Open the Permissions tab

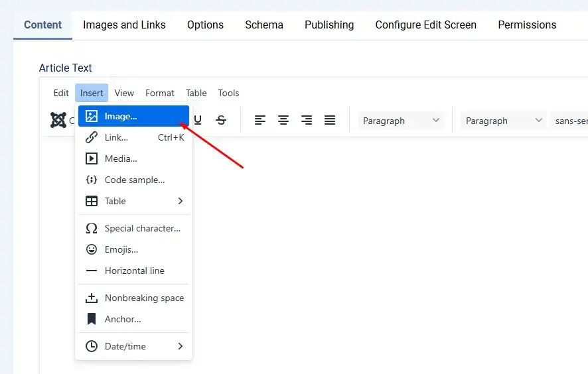coord(527,25)
